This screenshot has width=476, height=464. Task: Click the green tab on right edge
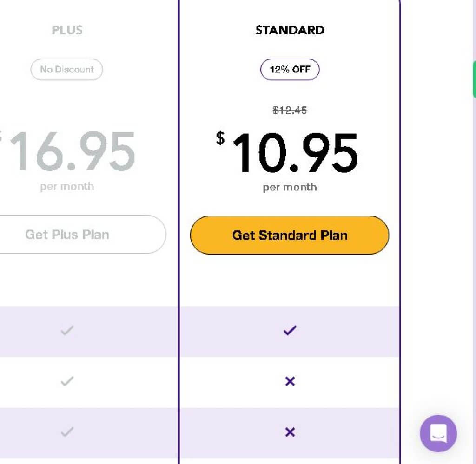tap(474, 79)
